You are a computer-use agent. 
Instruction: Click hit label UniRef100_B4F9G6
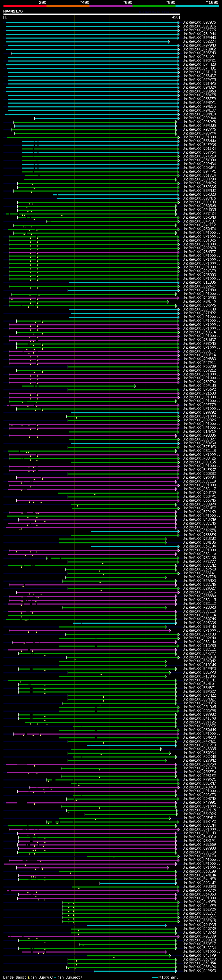point(199,145)
